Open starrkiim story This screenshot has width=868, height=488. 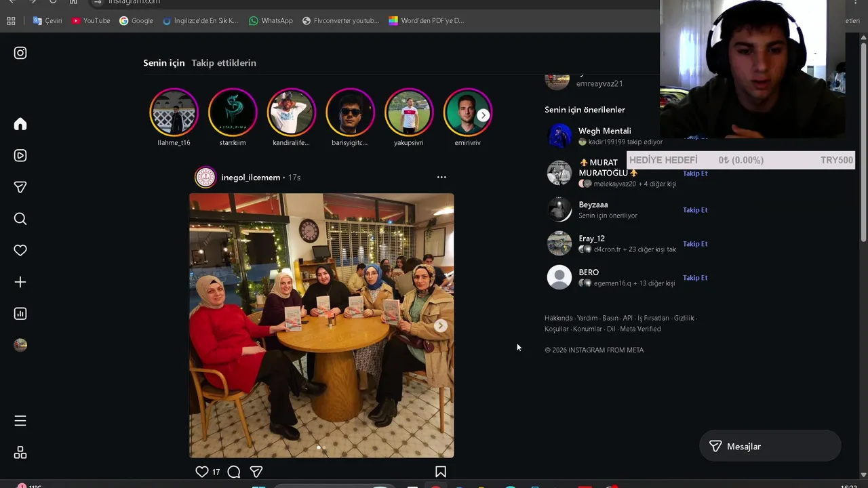pos(233,113)
